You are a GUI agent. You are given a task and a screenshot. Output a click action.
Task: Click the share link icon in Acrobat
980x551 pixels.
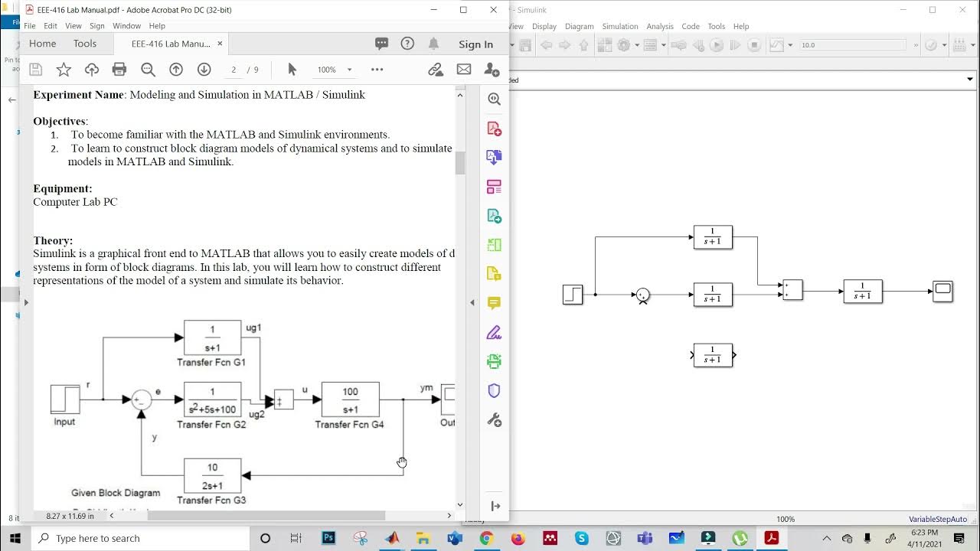click(x=436, y=70)
